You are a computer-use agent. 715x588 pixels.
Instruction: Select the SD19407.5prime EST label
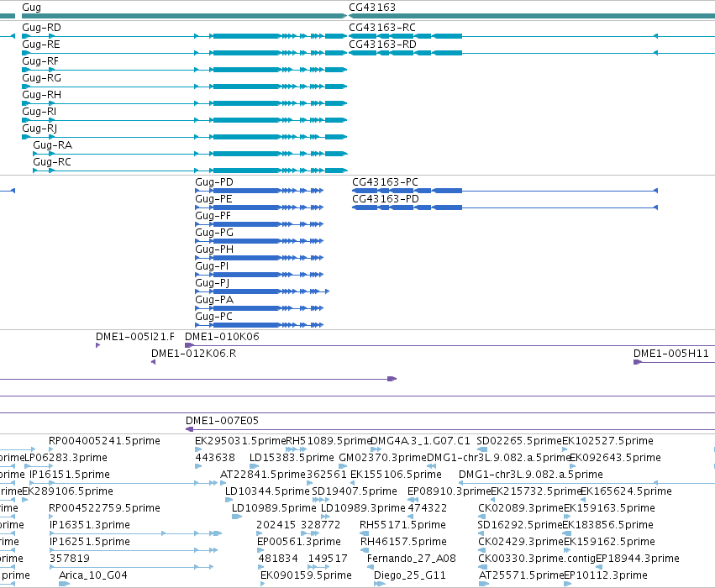click(355, 491)
